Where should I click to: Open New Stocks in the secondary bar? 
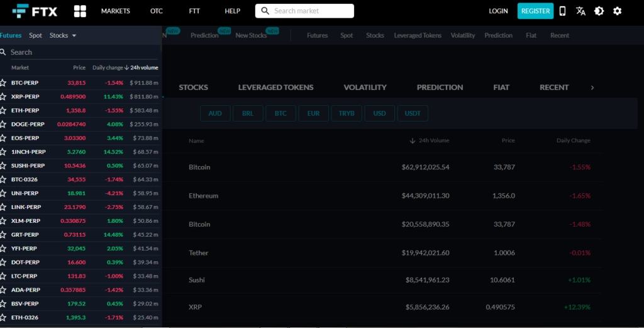pyautogui.click(x=251, y=35)
